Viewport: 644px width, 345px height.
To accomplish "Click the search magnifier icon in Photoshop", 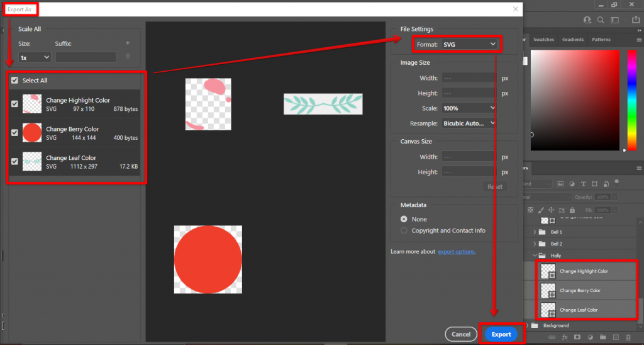I will coord(600,20).
